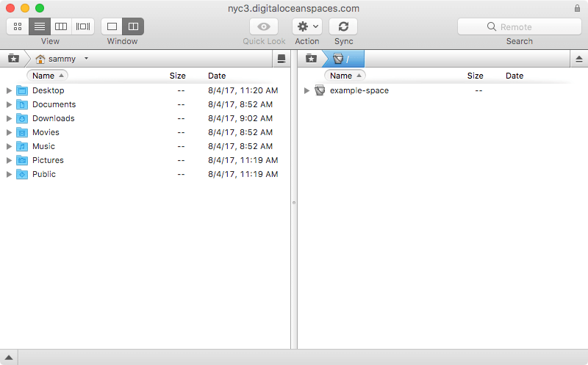Expand the Public folder

(9, 174)
